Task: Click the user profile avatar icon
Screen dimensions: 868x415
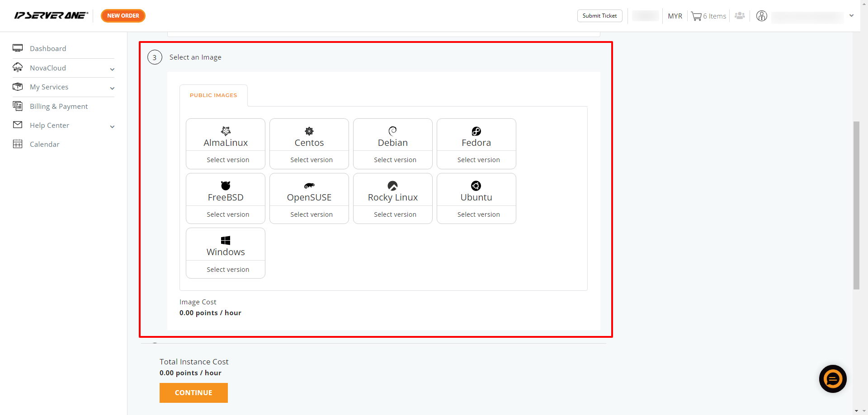Action: pyautogui.click(x=762, y=16)
